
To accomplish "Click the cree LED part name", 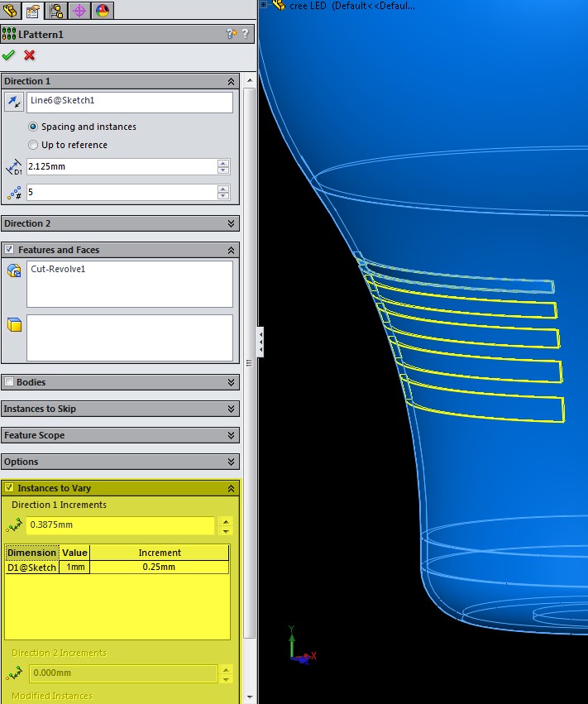I will pyautogui.click(x=352, y=6).
